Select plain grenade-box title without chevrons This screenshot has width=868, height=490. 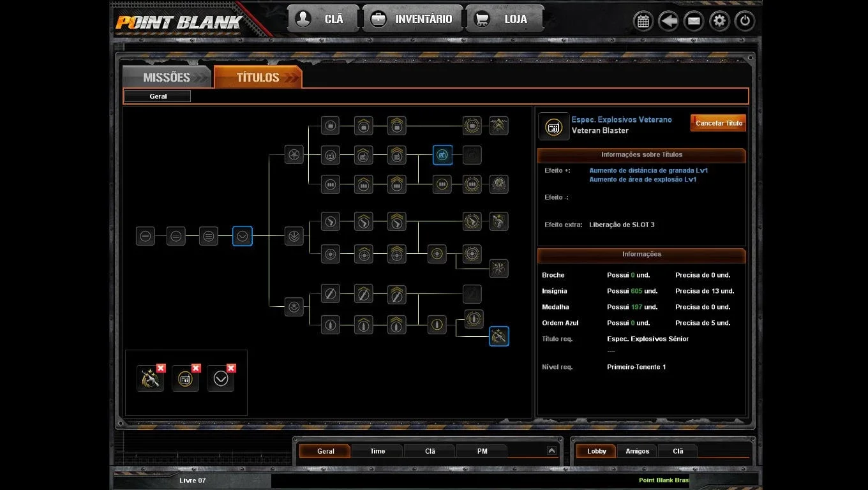point(330,126)
